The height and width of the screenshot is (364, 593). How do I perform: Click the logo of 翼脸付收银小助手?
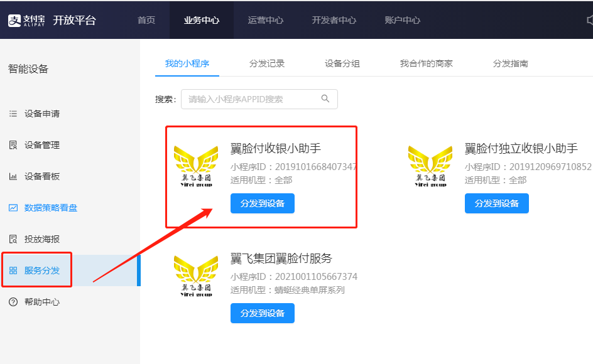(x=196, y=166)
